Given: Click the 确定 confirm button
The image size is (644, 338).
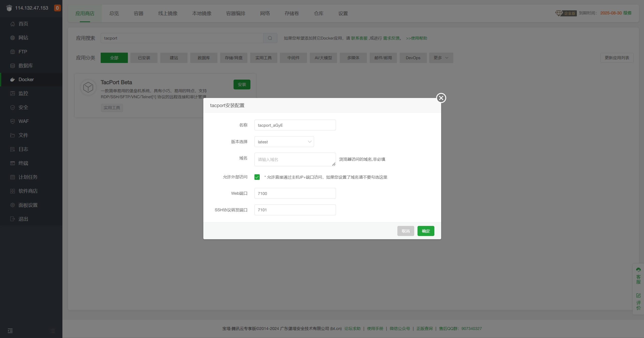Looking at the screenshot, I should pos(426,231).
